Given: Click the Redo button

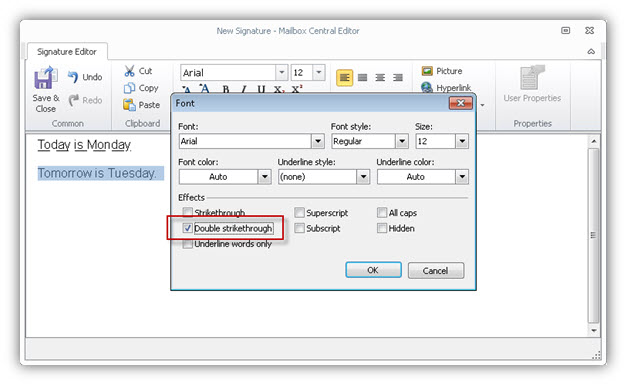Looking at the screenshot, I should point(84,100).
